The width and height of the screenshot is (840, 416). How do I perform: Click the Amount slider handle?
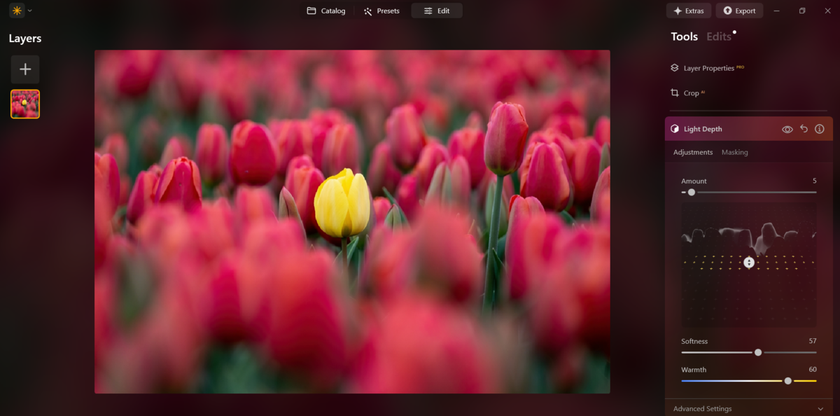[x=691, y=192]
